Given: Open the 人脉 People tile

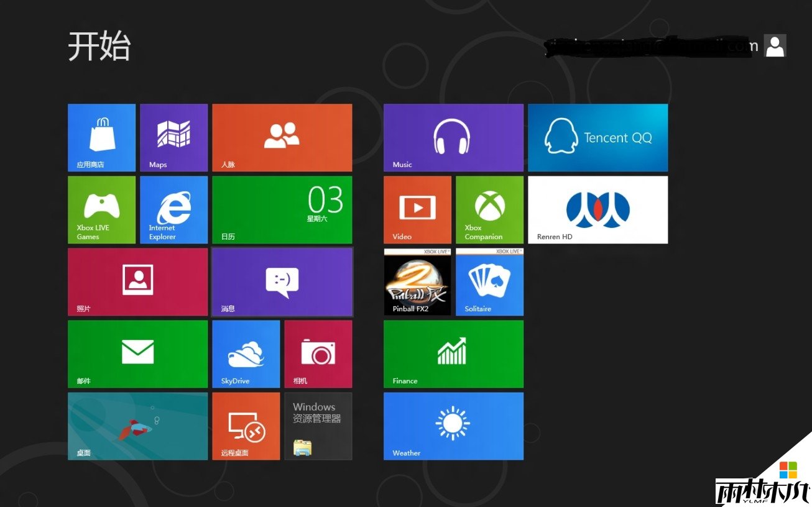Looking at the screenshot, I should (282, 137).
